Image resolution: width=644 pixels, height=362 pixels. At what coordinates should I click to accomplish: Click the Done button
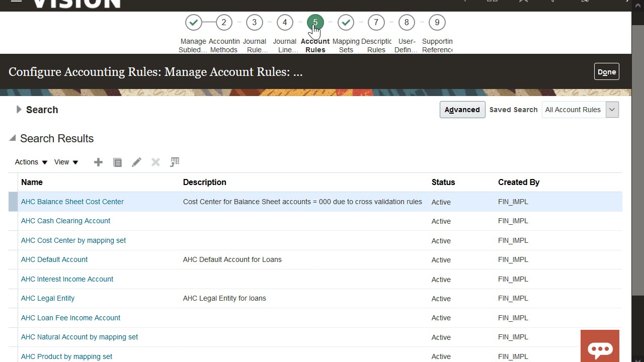(x=606, y=72)
